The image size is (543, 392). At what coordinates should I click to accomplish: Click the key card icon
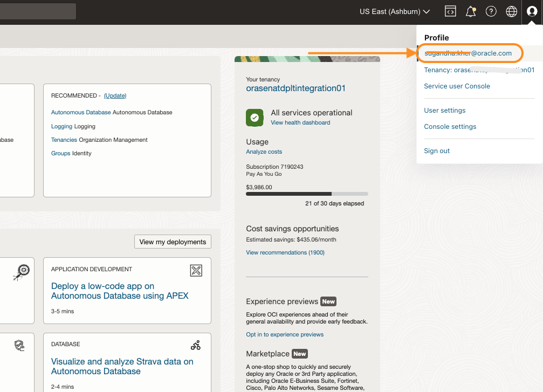click(22, 272)
